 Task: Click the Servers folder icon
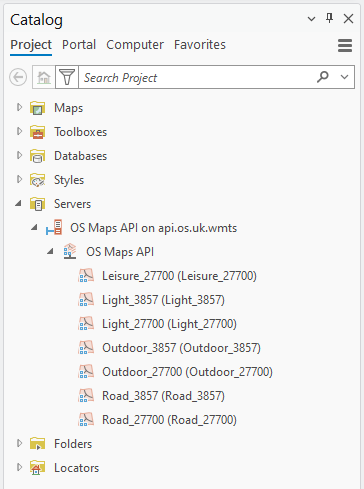[x=37, y=204]
